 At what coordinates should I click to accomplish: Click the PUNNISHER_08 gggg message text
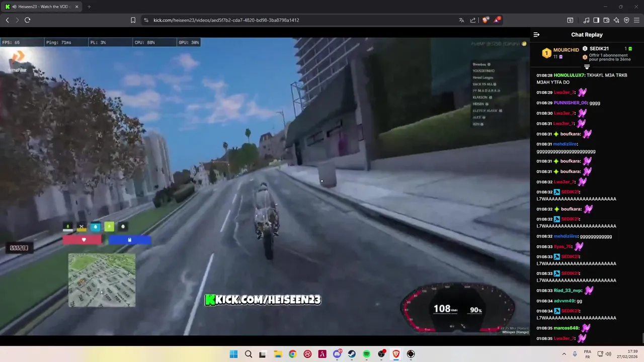(595, 103)
